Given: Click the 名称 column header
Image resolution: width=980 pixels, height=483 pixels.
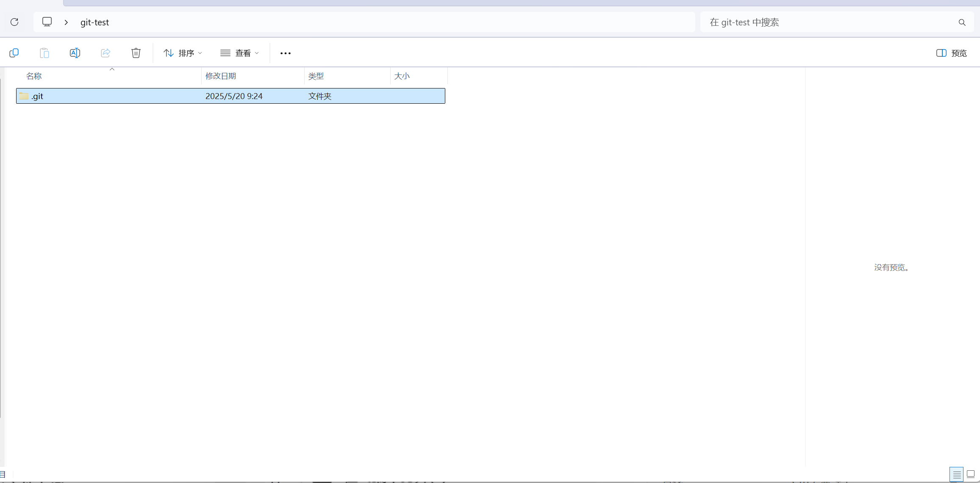Looking at the screenshot, I should click(34, 76).
